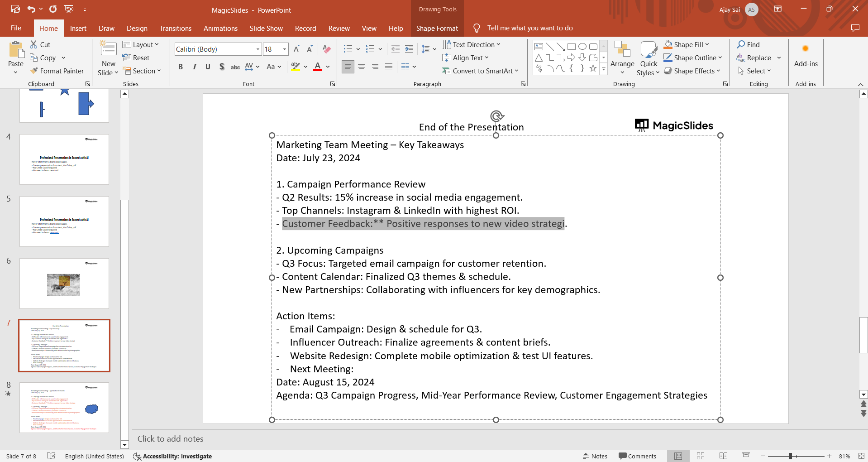Switch to the Transitions tab
868x462 pixels.
[x=175, y=28]
